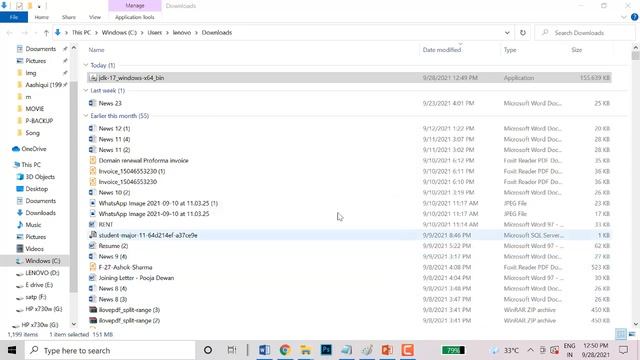Sort files by the Type column

click(x=510, y=50)
